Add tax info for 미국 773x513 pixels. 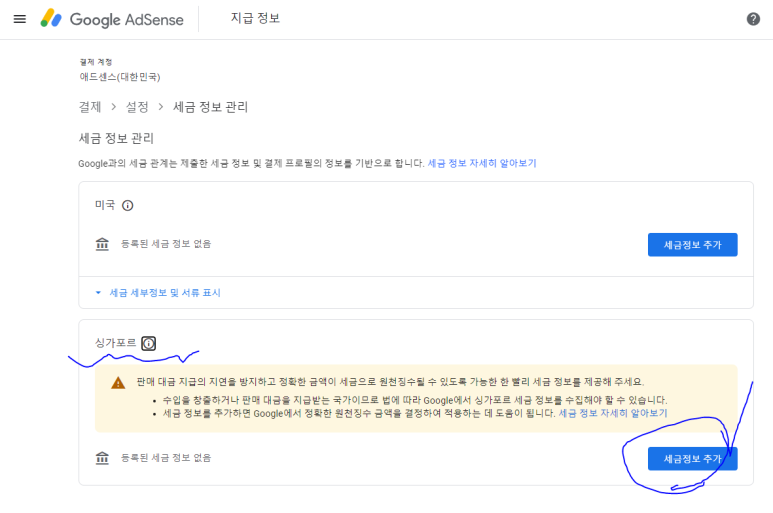pyautogui.click(x=692, y=245)
